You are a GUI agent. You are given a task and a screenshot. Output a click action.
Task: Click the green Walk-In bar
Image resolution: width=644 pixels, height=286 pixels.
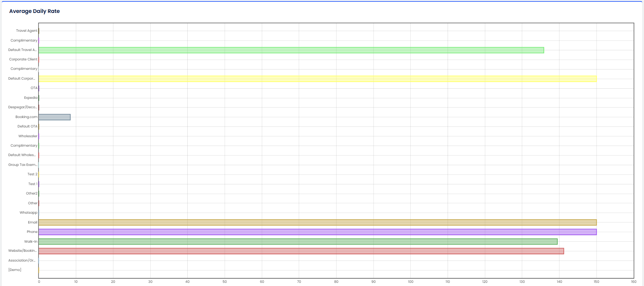pos(298,242)
